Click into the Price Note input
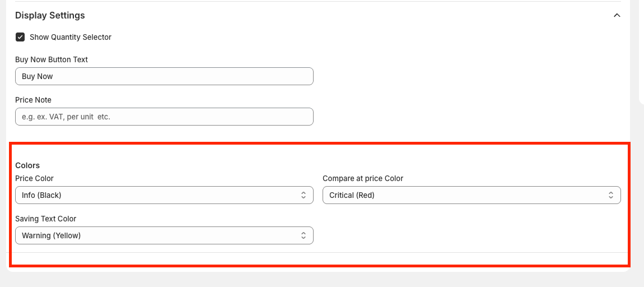 (x=164, y=117)
